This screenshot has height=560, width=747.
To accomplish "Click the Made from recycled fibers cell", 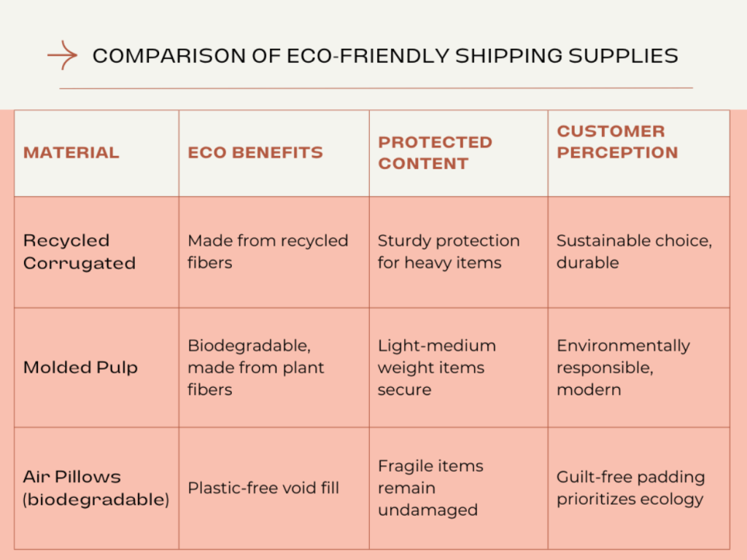I will coord(268,252).
